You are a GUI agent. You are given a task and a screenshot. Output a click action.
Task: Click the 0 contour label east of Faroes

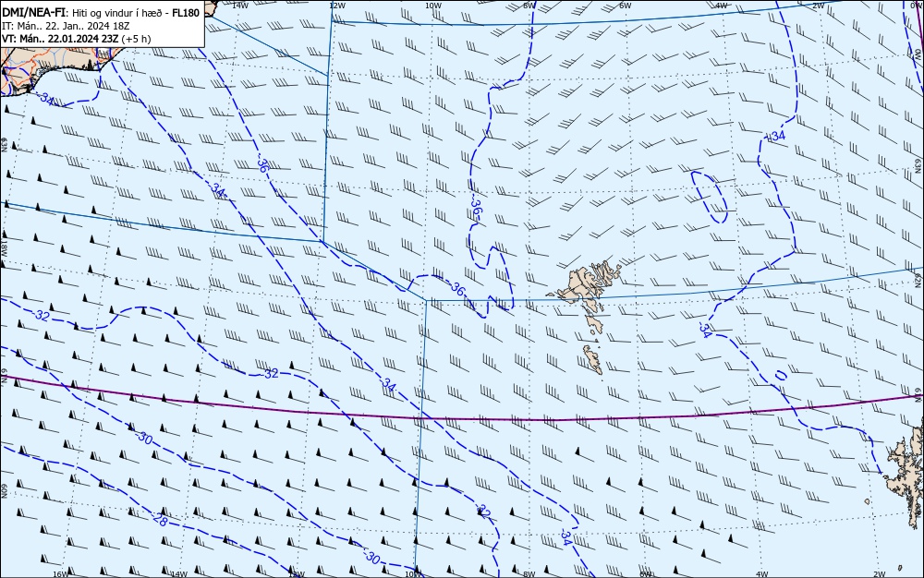point(780,375)
